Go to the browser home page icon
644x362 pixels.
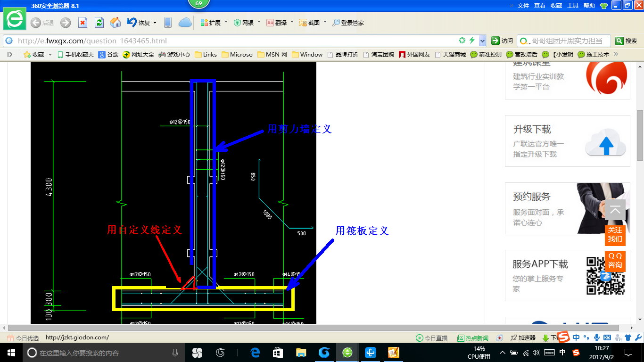click(116, 23)
